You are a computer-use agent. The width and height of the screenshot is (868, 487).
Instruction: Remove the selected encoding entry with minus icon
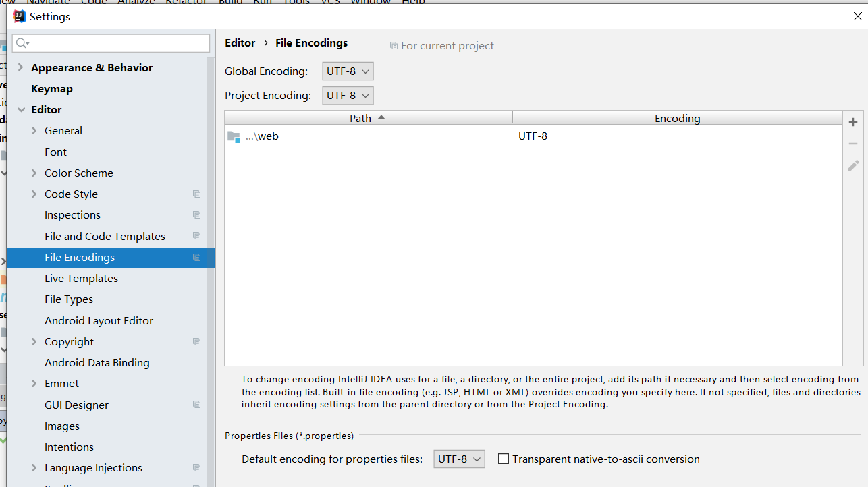click(x=853, y=144)
